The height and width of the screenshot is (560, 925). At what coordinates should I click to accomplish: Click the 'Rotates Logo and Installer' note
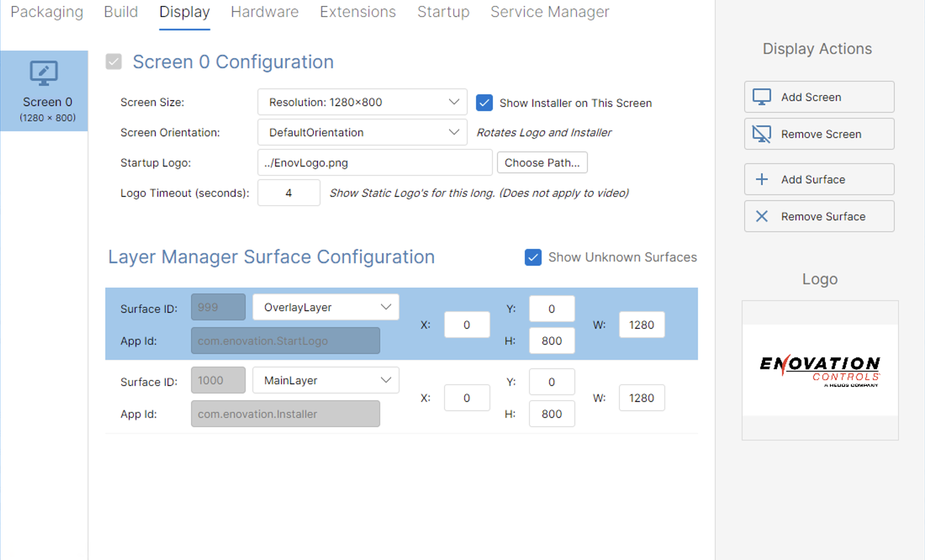[544, 132]
